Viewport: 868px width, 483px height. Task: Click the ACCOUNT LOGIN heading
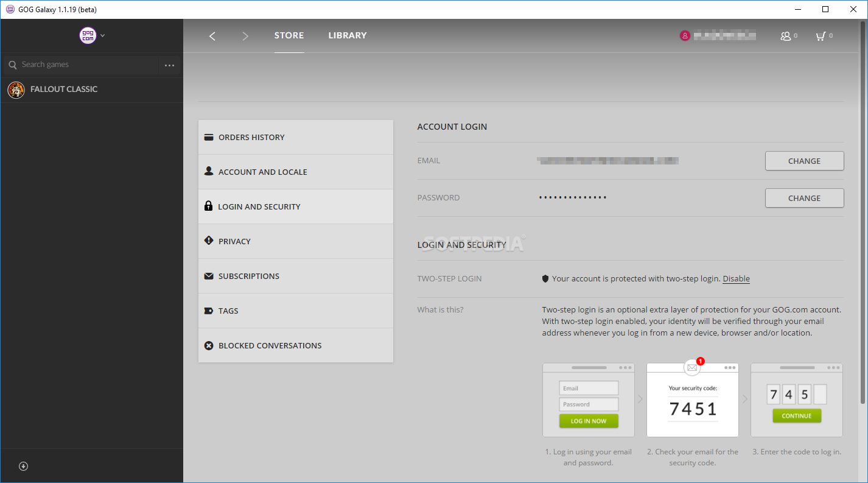(452, 127)
